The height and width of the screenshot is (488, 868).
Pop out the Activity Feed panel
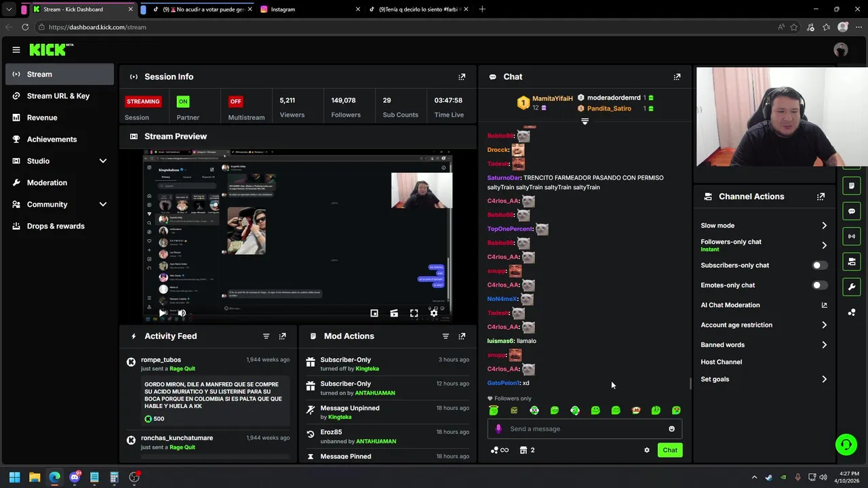(x=283, y=336)
